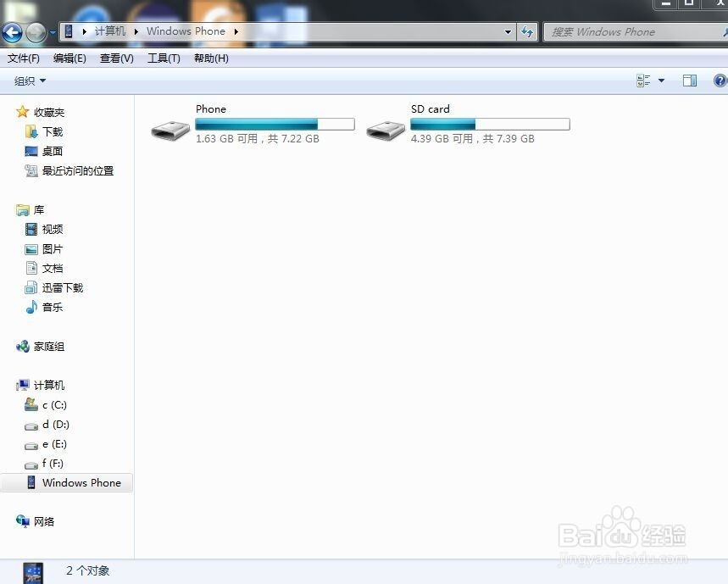Open drive c (C:) in navigation pane

point(55,405)
